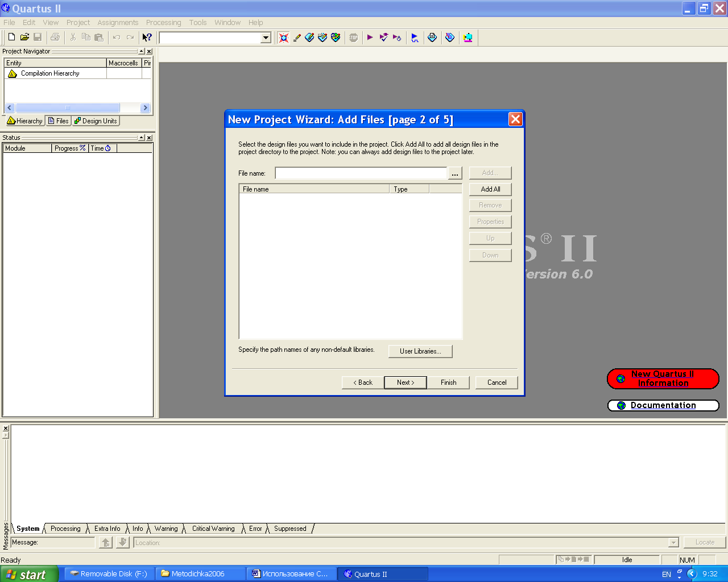Open the Window menu
The height and width of the screenshot is (582, 728).
[227, 23]
